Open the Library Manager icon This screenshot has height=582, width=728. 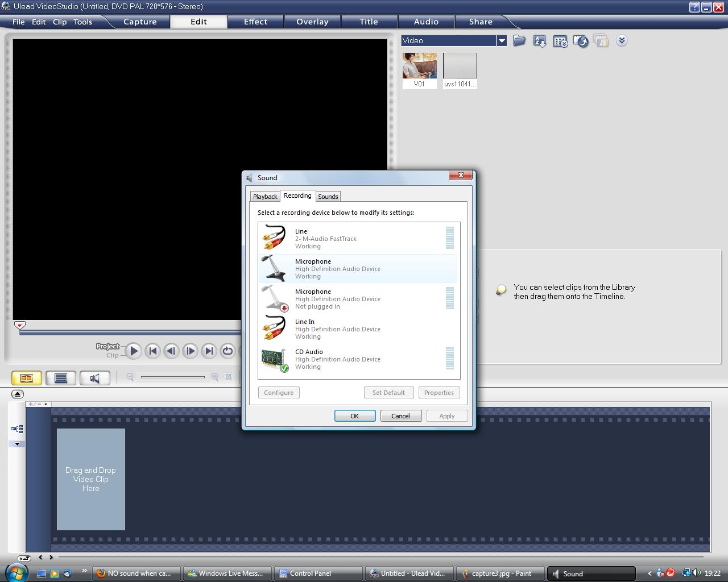pyautogui.click(x=560, y=41)
